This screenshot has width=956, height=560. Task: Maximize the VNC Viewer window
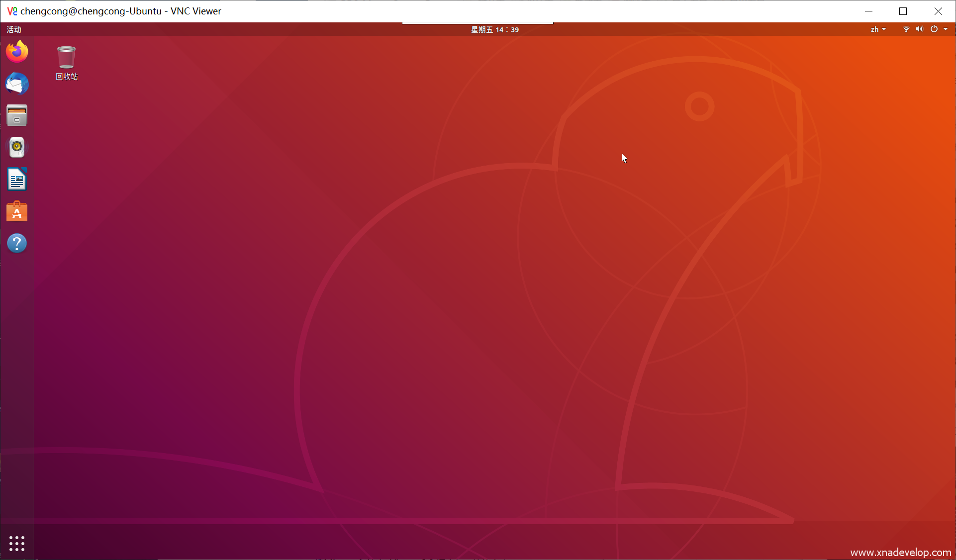point(903,11)
